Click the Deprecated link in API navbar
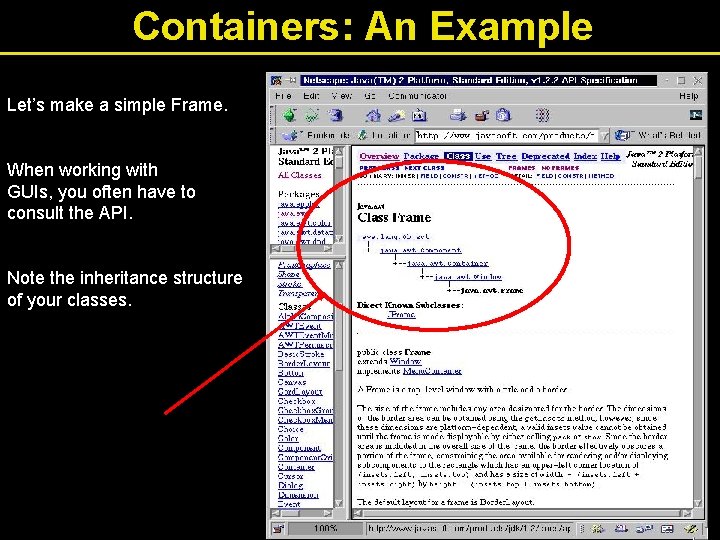 click(x=546, y=156)
